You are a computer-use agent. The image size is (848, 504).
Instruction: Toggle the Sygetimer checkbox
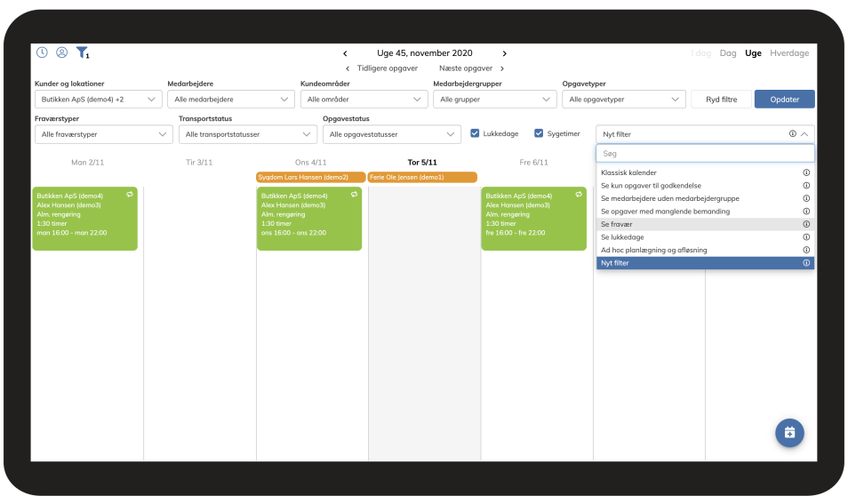539,133
